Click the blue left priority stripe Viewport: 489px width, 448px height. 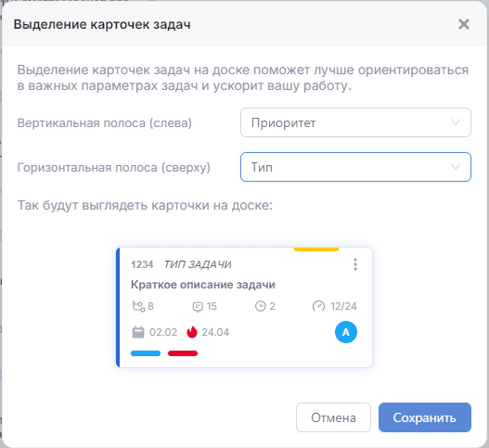click(118, 307)
